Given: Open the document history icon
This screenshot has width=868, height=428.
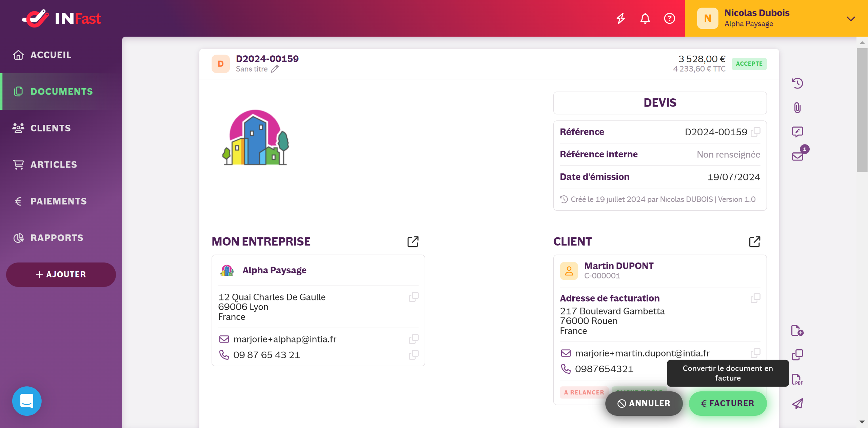Looking at the screenshot, I should coord(797,83).
